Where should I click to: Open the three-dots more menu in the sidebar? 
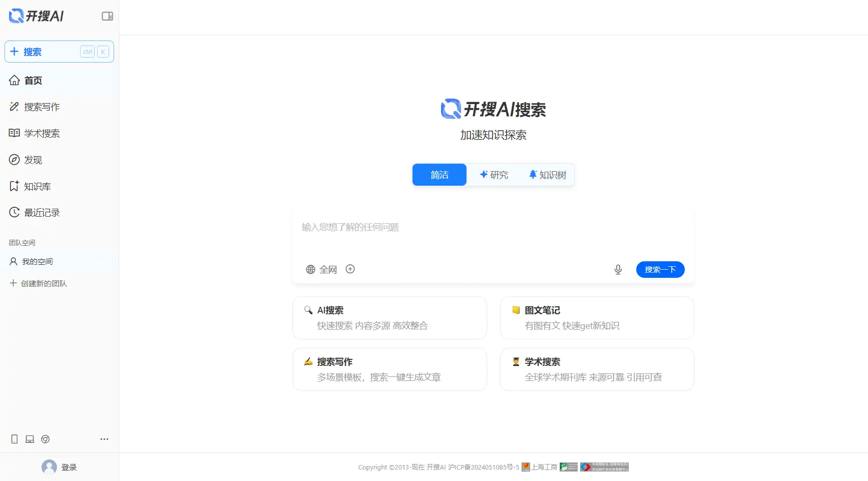click(x=104, y=439)
